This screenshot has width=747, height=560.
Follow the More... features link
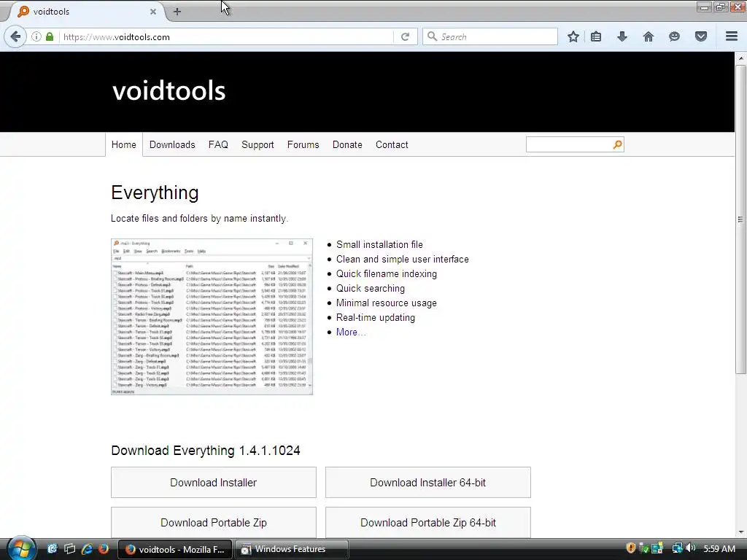(351, 332)
